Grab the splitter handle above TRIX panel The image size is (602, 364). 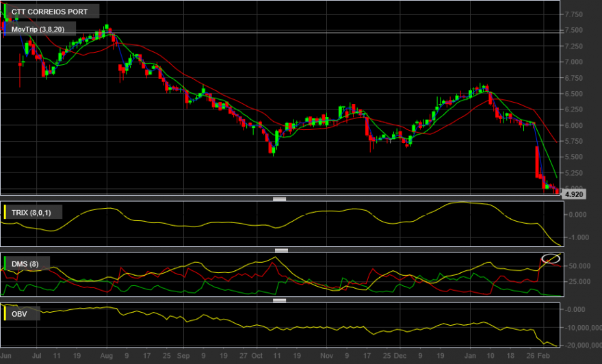(x=279, y=199)
